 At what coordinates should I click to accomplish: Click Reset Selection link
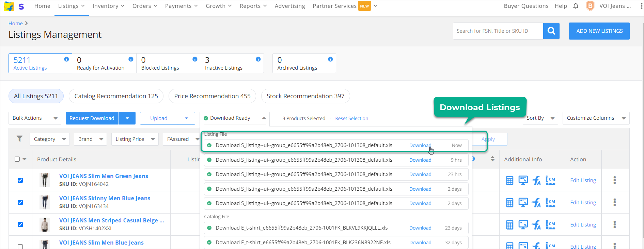pyautogui.click(x=352, y=118)
